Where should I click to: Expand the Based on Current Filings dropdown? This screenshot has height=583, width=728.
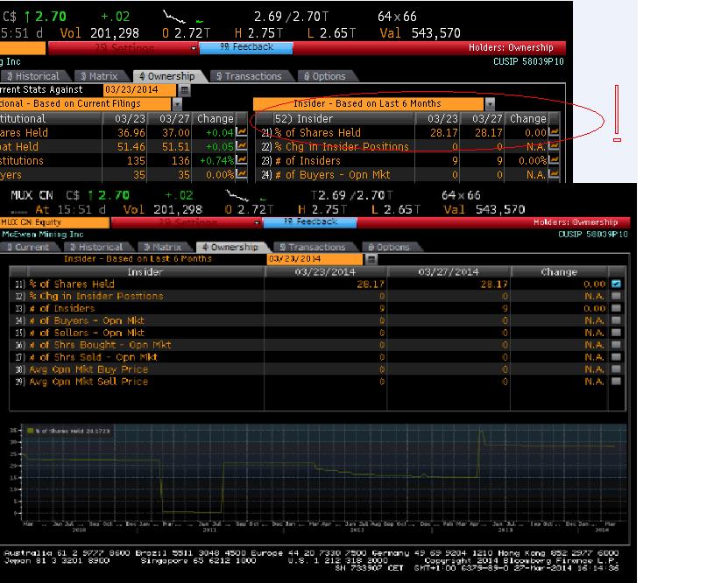tap(178, 104)
